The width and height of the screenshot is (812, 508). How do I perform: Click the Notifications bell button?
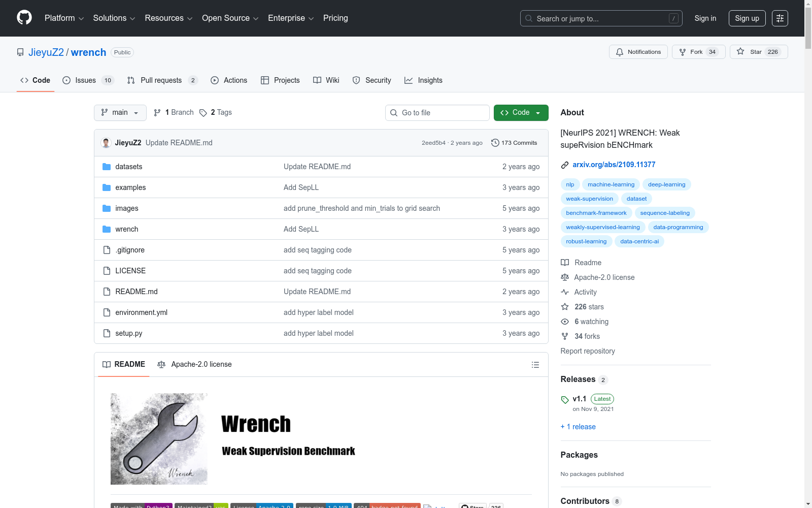tap(638, 52)
